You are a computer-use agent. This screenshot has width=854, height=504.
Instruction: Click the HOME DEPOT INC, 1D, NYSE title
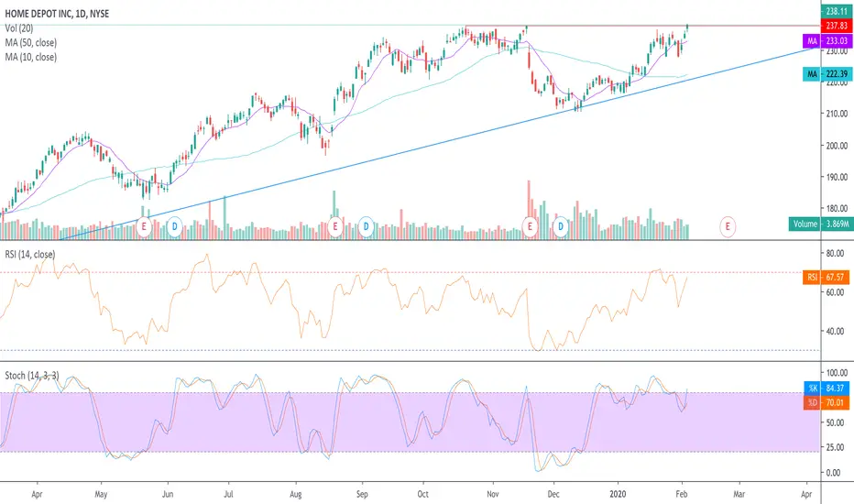point(57,14)
